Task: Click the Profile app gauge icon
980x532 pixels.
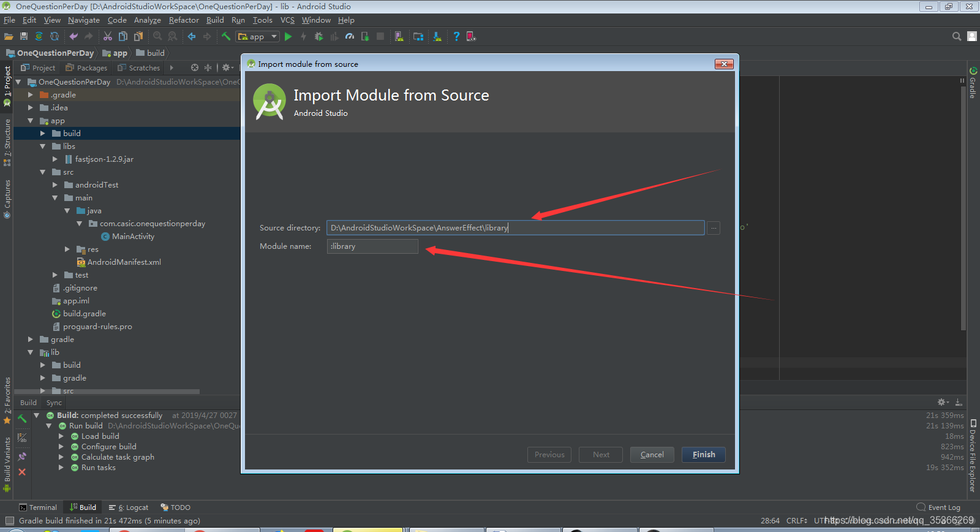Action: pyautogui.click(x=350, y=37)
